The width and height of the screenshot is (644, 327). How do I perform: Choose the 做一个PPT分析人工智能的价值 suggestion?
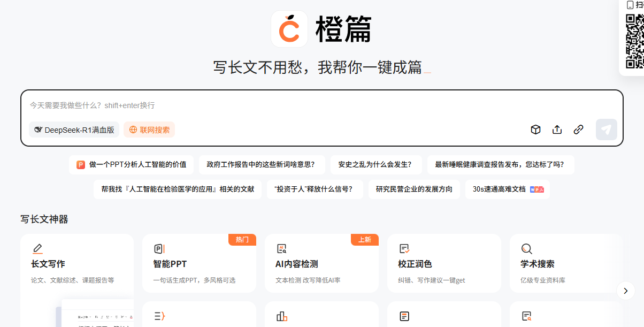(x=132, y=165)
